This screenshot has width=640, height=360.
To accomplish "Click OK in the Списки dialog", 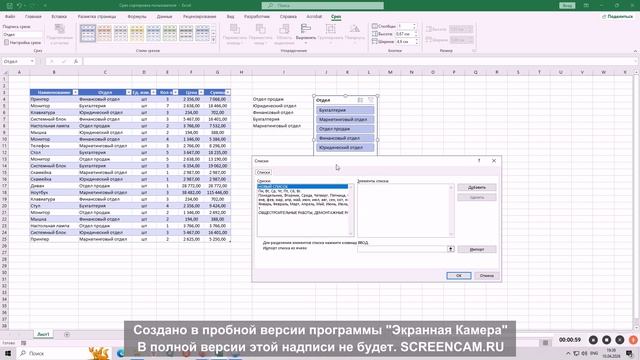I will (x=459, y=276).
